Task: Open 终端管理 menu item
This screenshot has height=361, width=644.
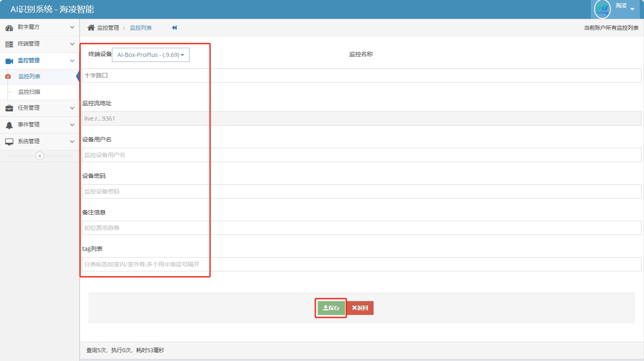Action: [39, 44]
